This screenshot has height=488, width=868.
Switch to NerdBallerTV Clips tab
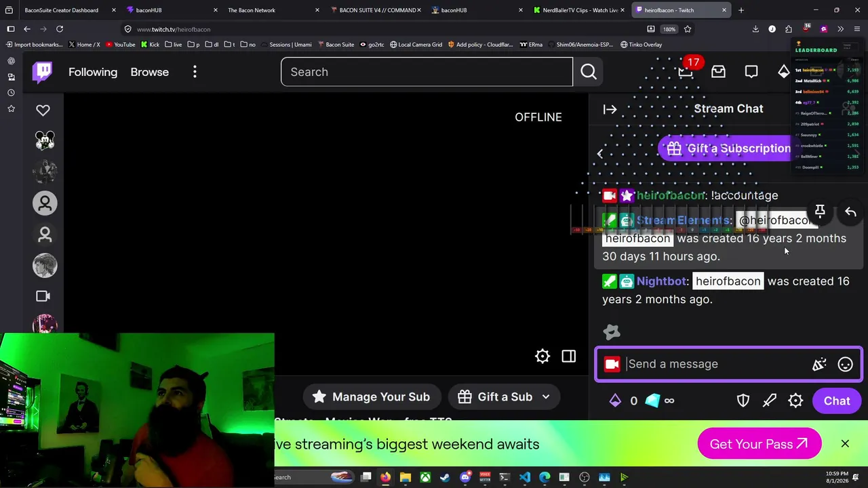point(576,10)
